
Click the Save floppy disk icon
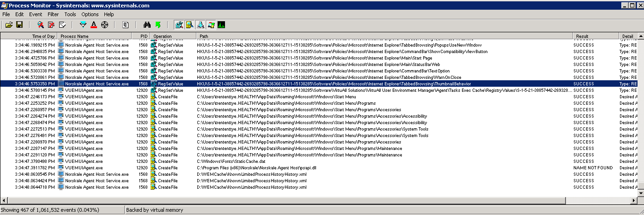pyautogui.click(x=19, y=24)
